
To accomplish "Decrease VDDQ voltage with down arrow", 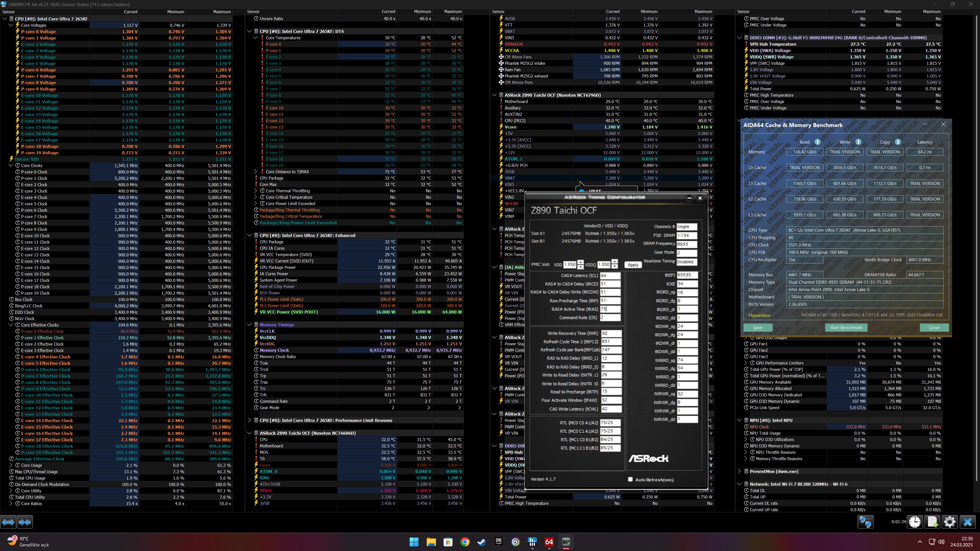I will coord(614,267).
